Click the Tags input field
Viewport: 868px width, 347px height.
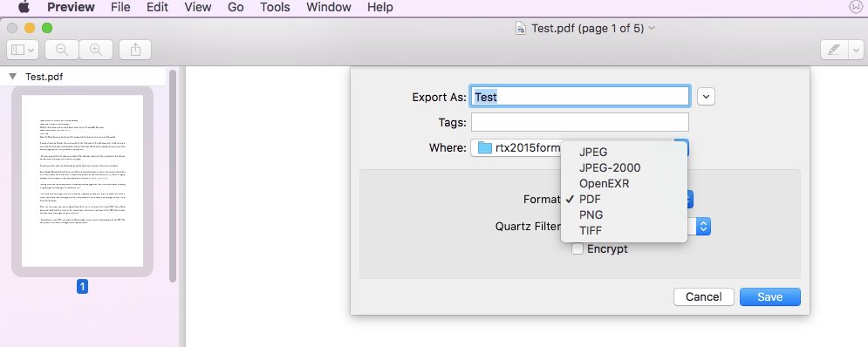pyautogui.click(x=579, y=122)
